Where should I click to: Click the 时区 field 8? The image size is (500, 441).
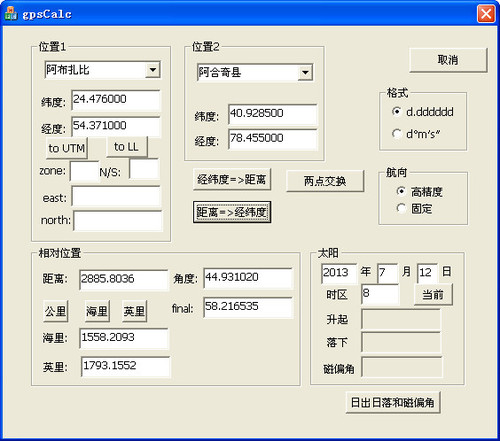point(380,294)
